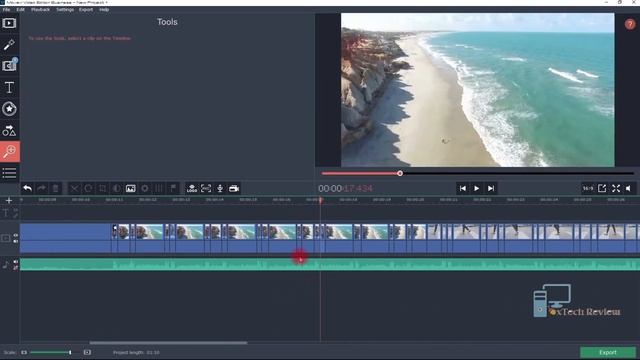Open the Settings menu
Viewport: 640px width, 360px height.
tap(65, 9)
